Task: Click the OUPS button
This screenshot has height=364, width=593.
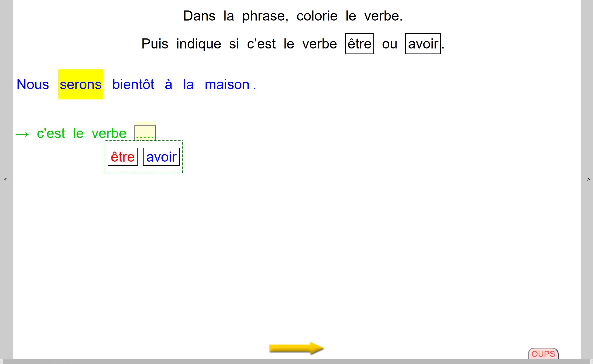Action: (x=543, y=354)
